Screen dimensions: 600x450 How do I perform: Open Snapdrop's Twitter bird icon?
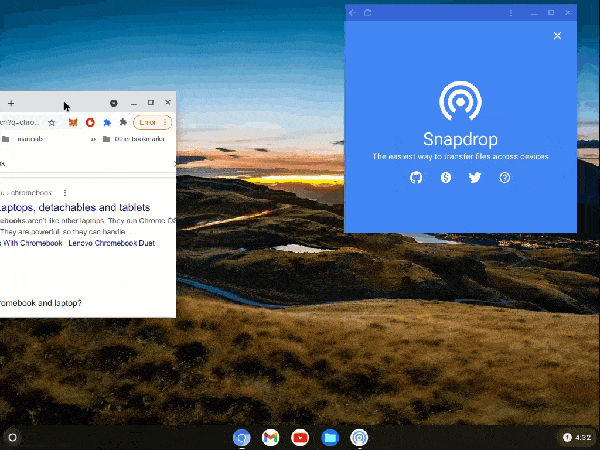click(475, 178)
